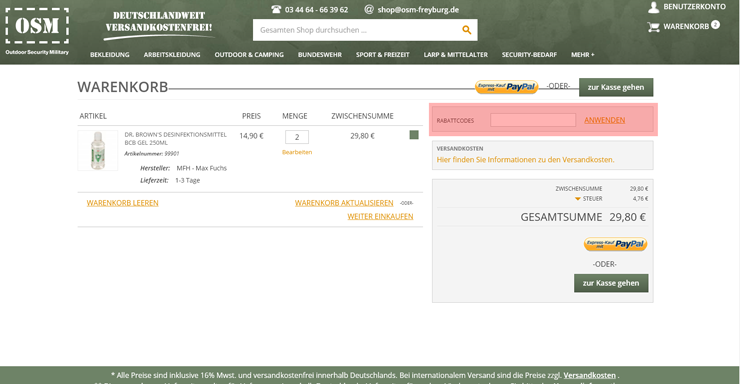Click the phone number 03 44 64 - 66 39 62

point(316,9)
